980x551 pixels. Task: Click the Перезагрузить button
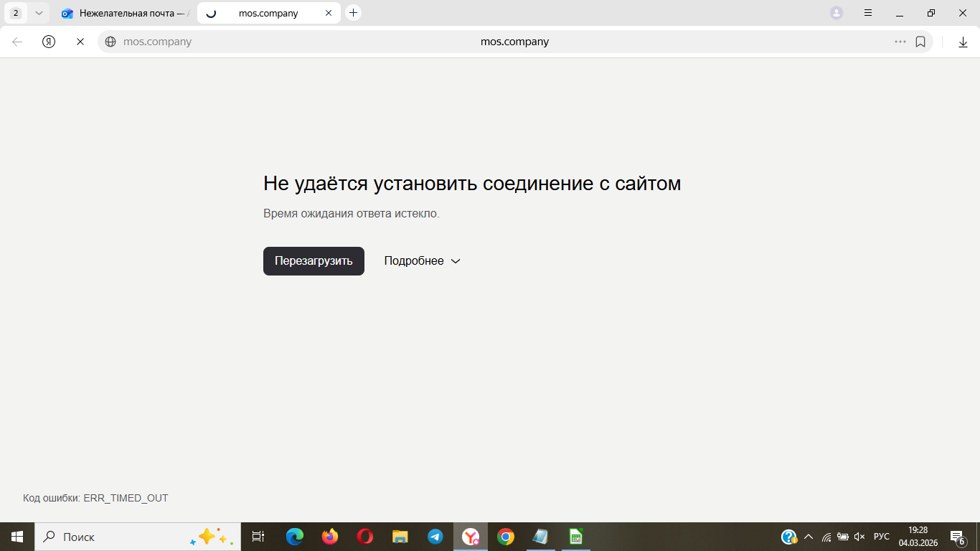314,261
